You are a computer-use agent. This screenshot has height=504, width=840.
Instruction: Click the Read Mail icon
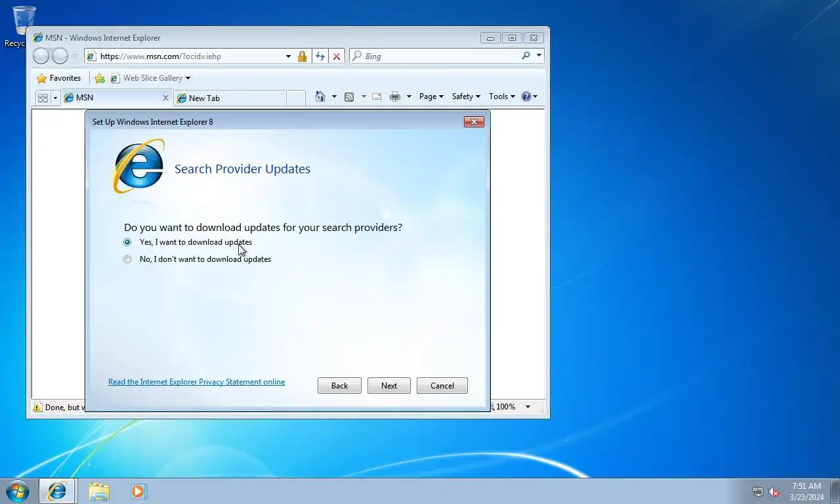(x=377, y=96)
